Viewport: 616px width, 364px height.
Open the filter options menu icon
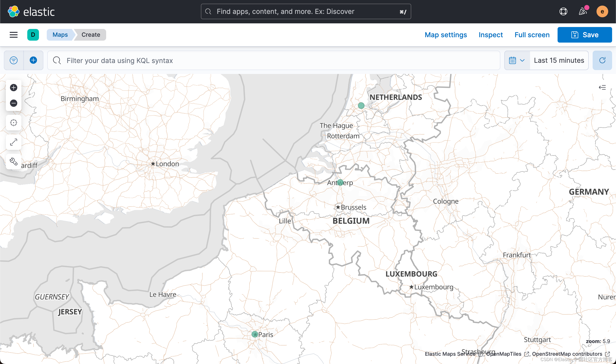tap(14, 60)
